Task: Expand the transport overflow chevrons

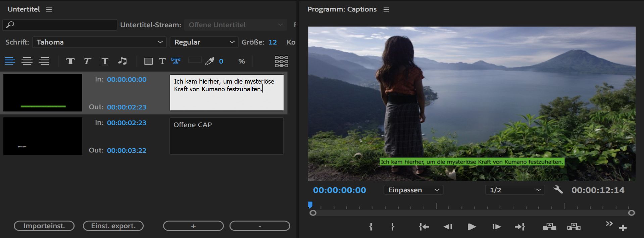Action: click(x=609, y=224)
